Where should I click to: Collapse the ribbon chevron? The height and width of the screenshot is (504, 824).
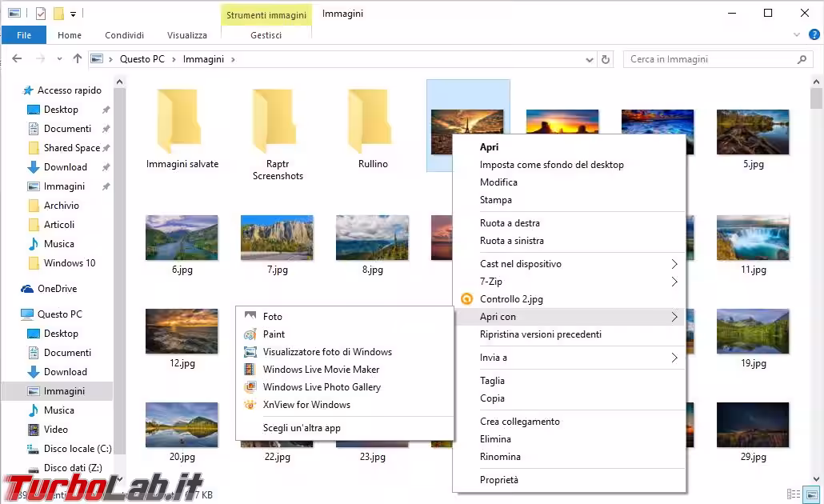[x=798, y=35]
